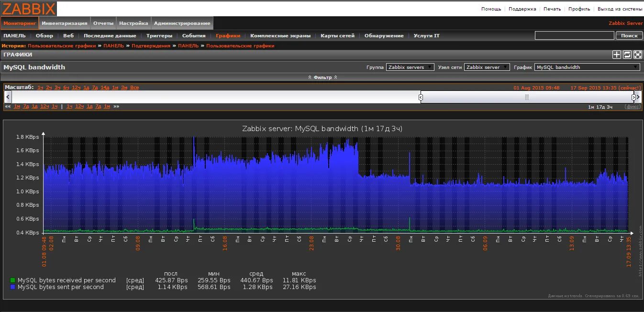Screen dimensions: 644x312
Task: Click the ZABBIX logo
Action: [x=29, y=9]
